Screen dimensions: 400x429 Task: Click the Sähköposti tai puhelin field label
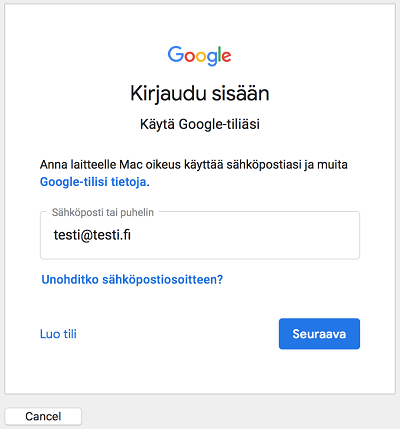[x=103, y=212]
